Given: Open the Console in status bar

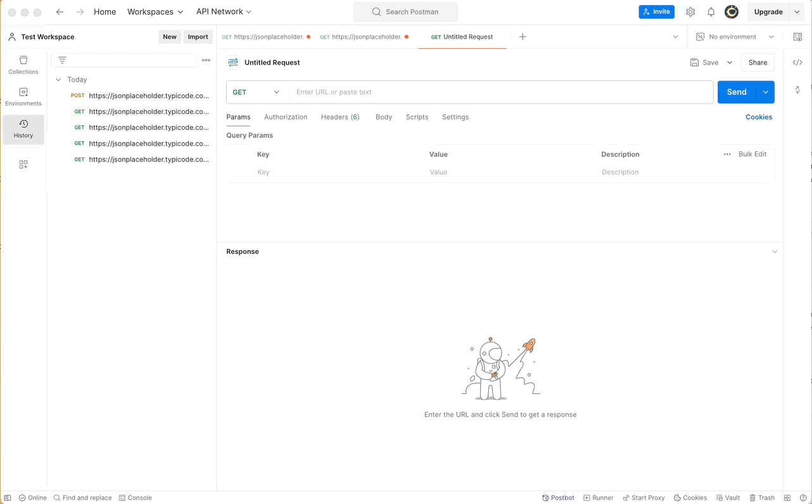Looking at the screenshot, I should pos(136,498).
